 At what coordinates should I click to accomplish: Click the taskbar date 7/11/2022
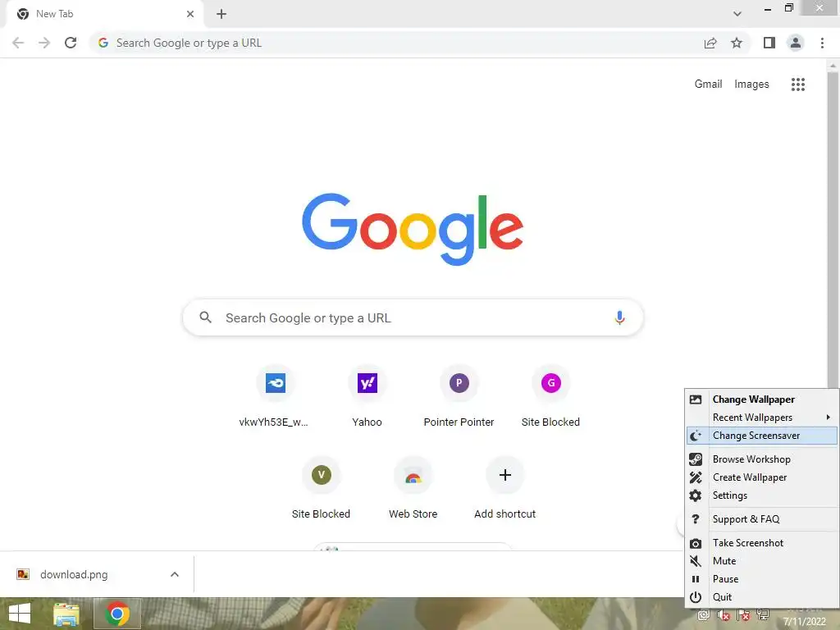pyautogui.click(x=804, y=622)
